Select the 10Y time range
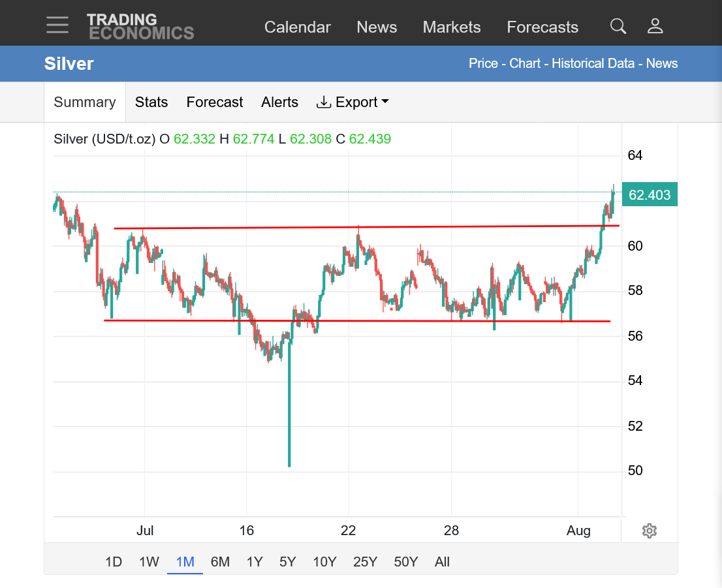The width and height of the screenshot is (722, 588). pyautogui.click(x=324, y=562)
